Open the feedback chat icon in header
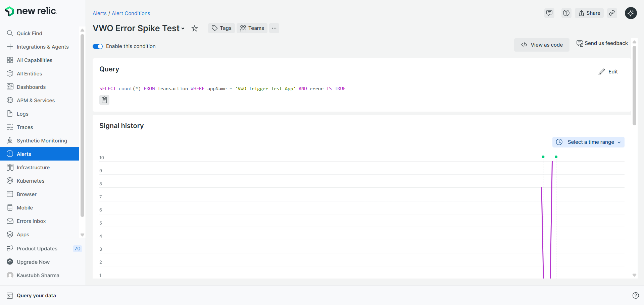This screenshot has width=644, height=305. [x=549, y=13]
